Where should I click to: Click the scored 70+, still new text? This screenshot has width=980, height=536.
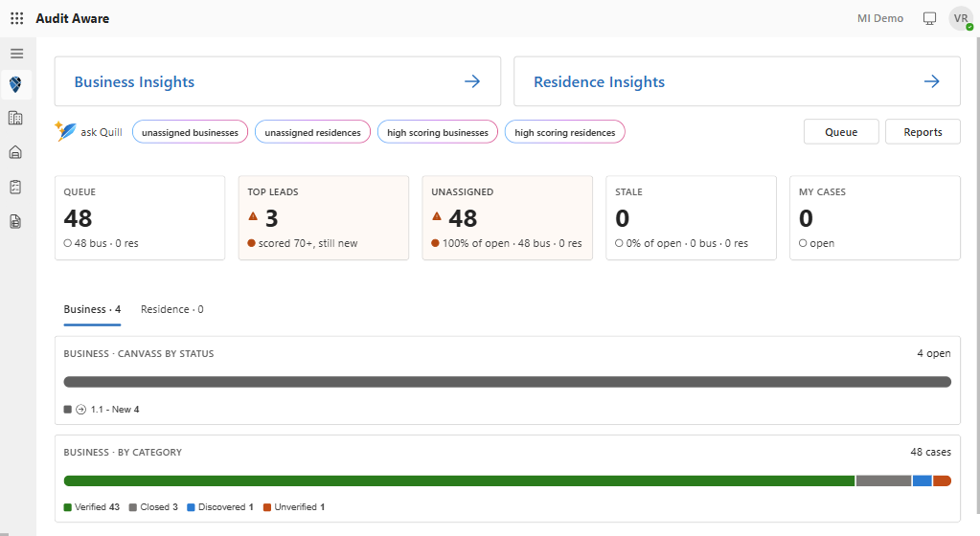tap(308, 244)
